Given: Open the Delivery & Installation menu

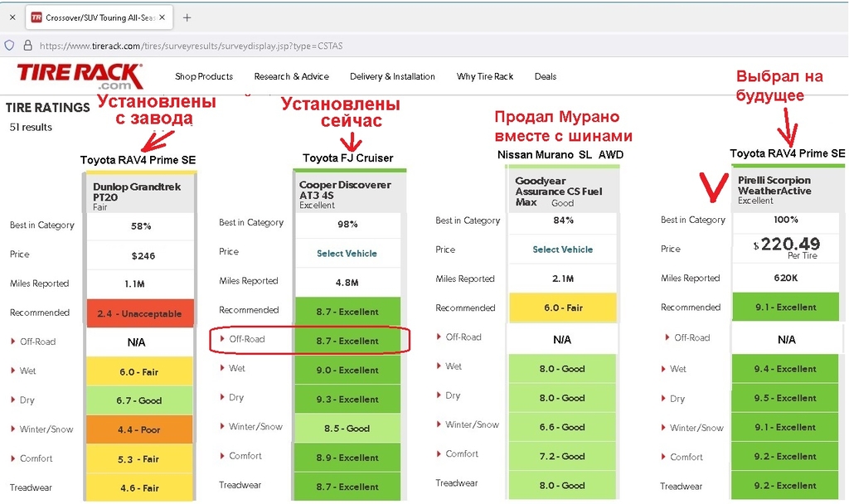Looking at the screenshot, I should 392,76.
